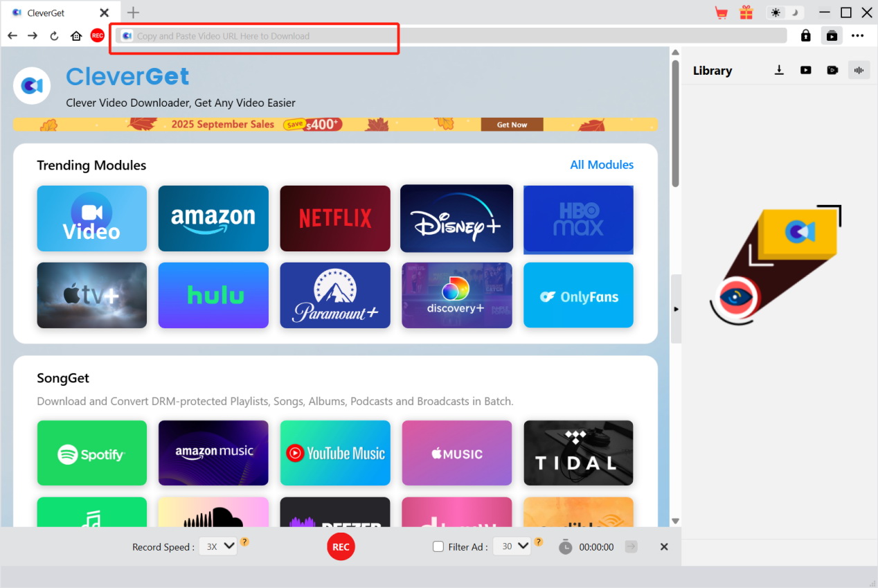Go back with the left arrow button
This screenshot has height=588, width=878.
coord(12,35)
